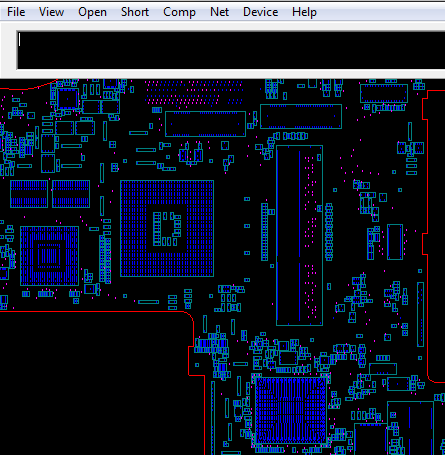Open the View menu

tap(51, 12)
